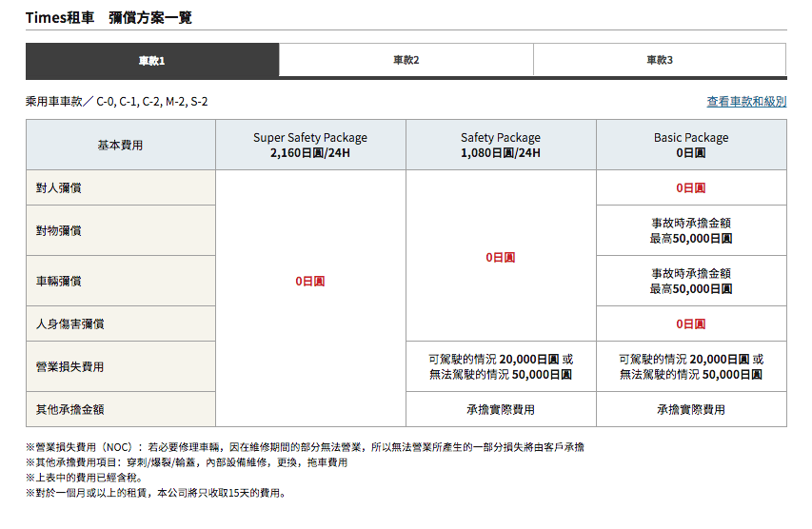The image size is (812, 529).
Task: Click the ※營業損失費用（NOC） footnote
Action: (x=305, y=446)
